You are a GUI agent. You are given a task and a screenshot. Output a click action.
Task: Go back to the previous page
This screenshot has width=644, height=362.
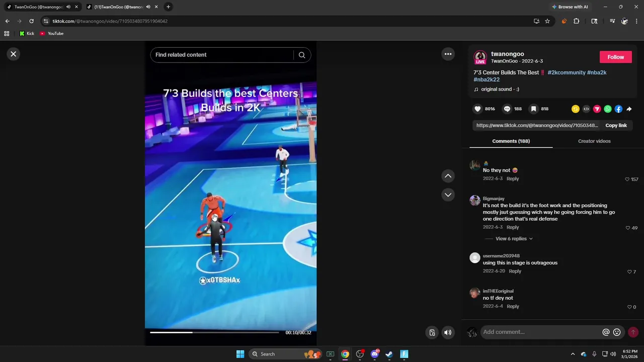7,21
